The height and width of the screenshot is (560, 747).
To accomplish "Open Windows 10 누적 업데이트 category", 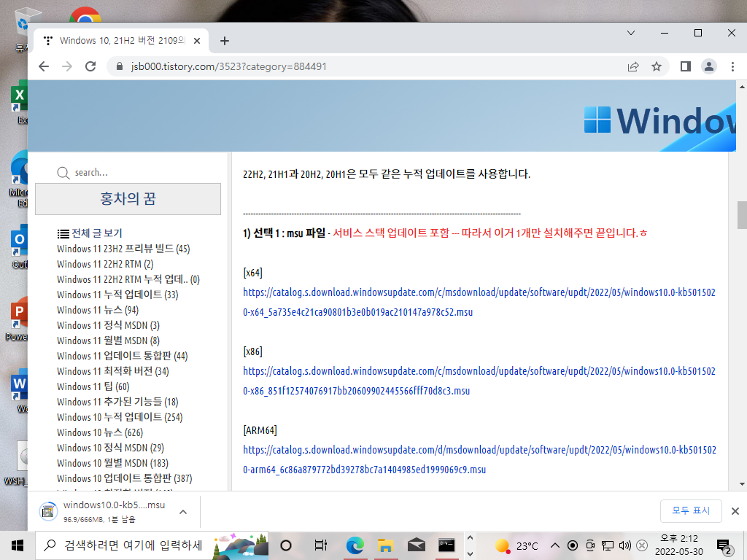I will pos(120,416).
